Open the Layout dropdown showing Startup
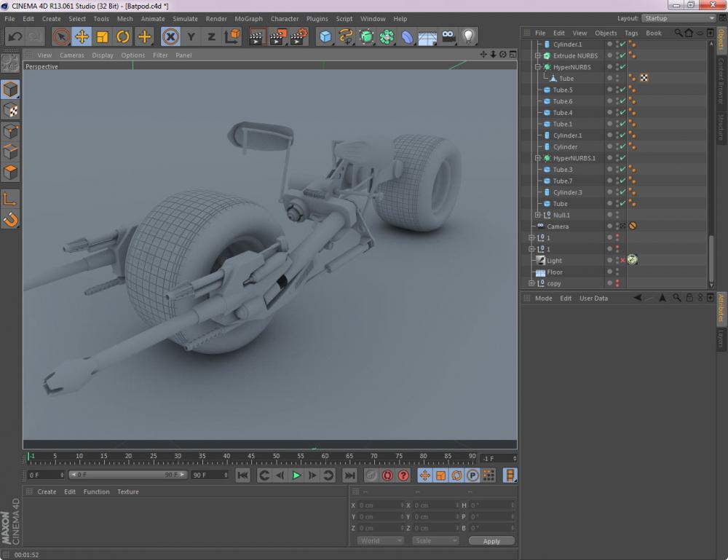Viewport: 728px width, 560px height. pyautogui.click(x=678, y=18)
